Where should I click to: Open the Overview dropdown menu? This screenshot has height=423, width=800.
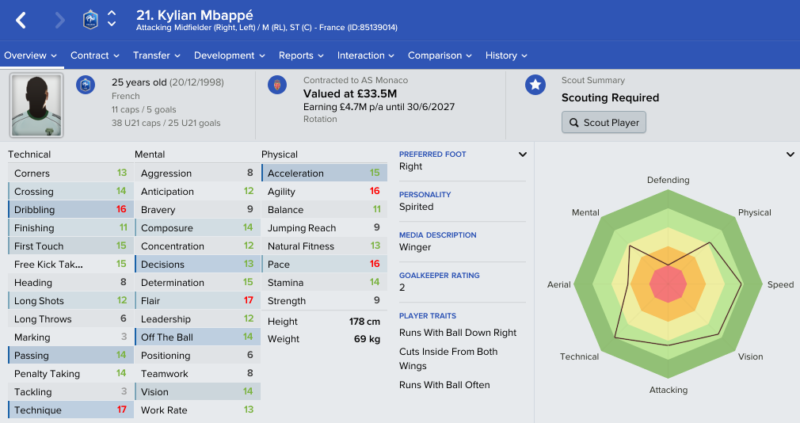[31, 56]
